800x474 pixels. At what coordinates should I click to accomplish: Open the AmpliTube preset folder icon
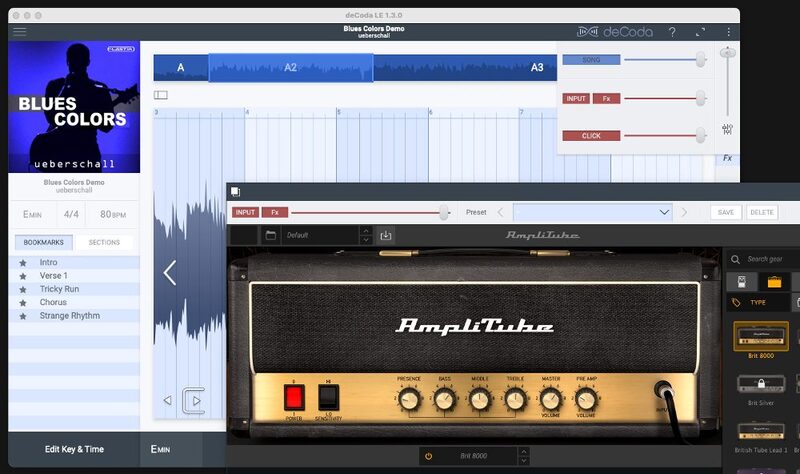coord(271,235)
